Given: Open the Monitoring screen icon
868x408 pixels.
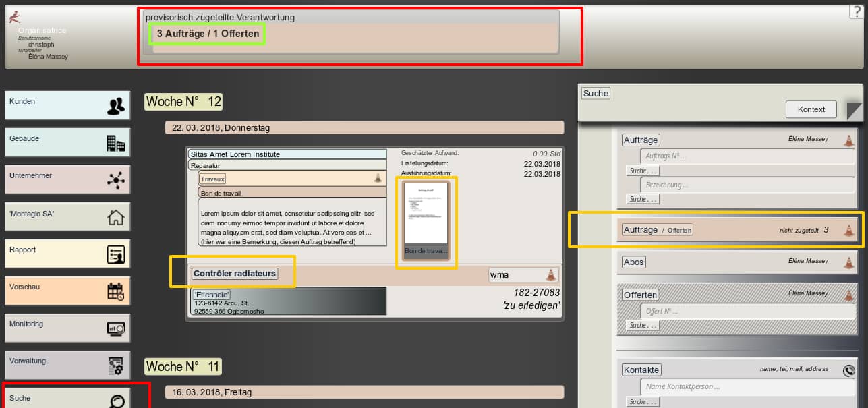Looking at the screenshot, I should click(116, 328).
